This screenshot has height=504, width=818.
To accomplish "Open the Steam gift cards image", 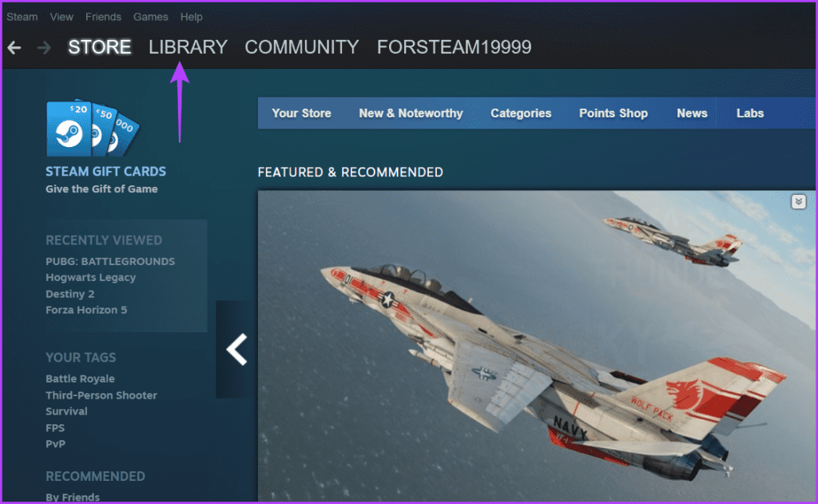I will [93, 129].
